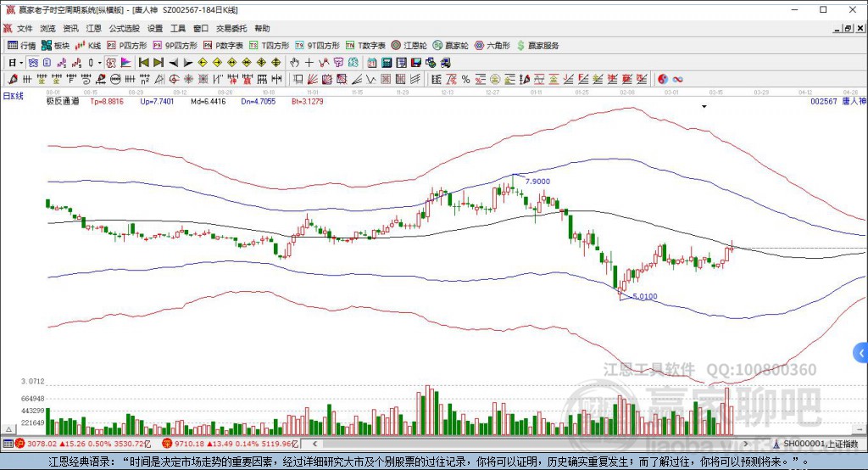Click the yin-yang taiji icon
This screenshot has height=470, width=868.
pyautogui.click(x=663, y=79)
